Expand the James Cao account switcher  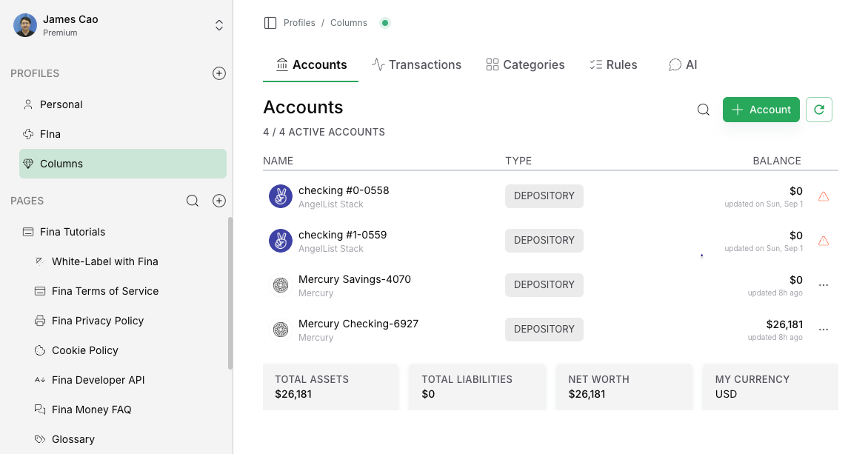click(219, 25)
